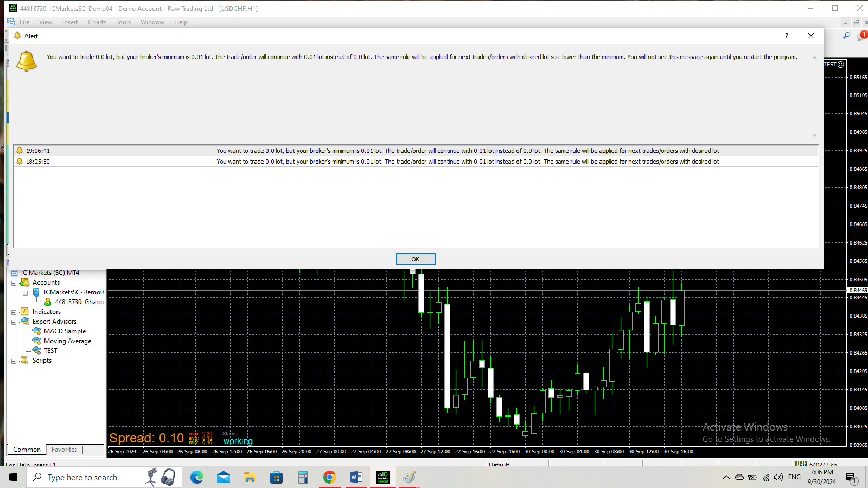
Task: Click OK to dismiss the Alert dialog
Action: (416, 259)
